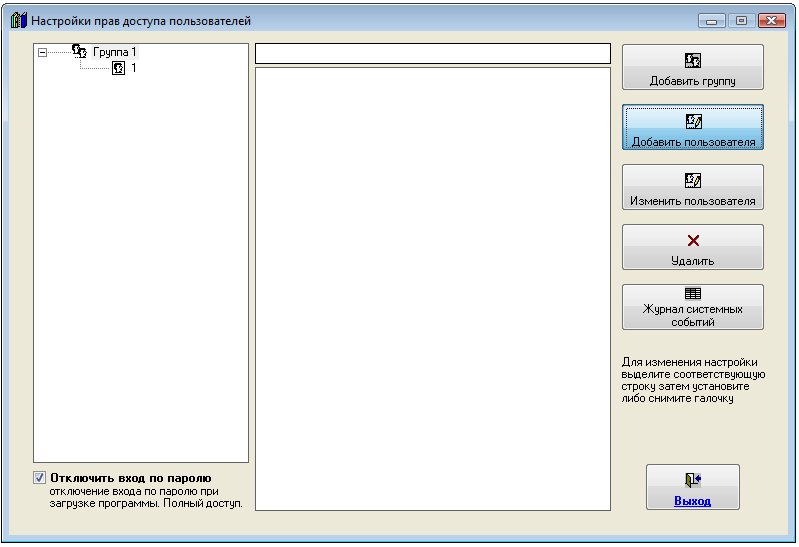Click the text 'отключение входа по паролю при'
The height and width of the screenshot is (547, 799).
point(134,491)
